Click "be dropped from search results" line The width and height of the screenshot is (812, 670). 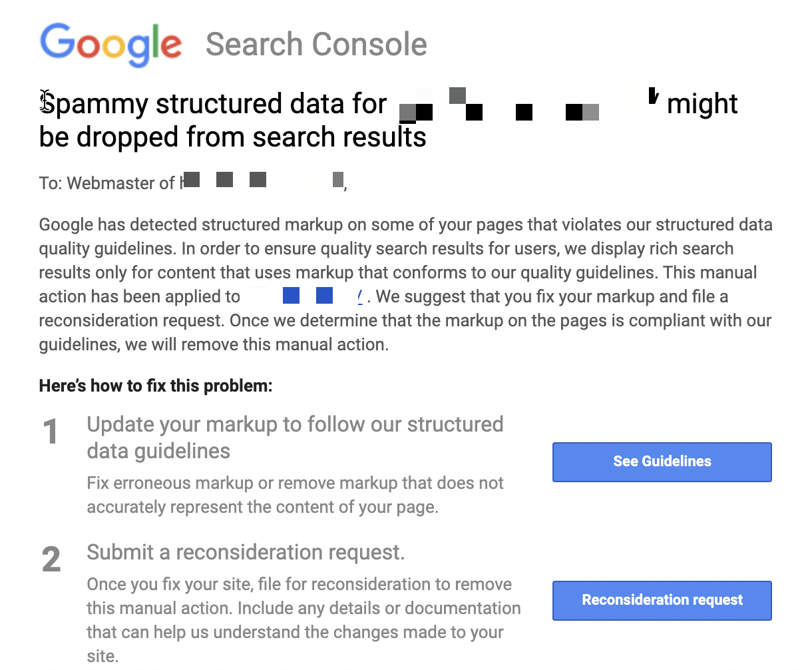(x=232, y=137)
